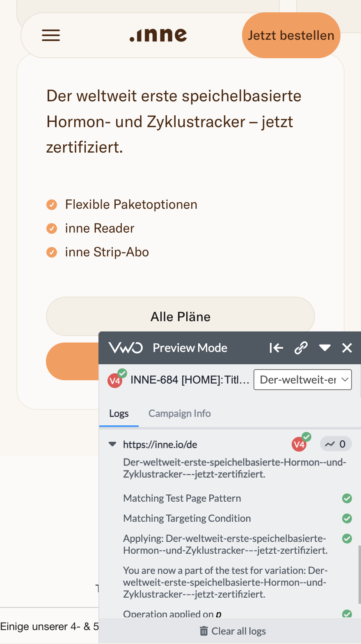Click the V4 campaign badge beside INNE-684
Viewport: 361px width, 644px height.
pos(115,380)
